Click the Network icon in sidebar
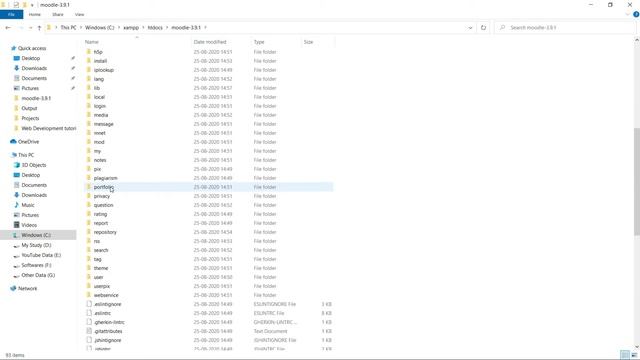The image size is (640, 360). point(13,288)
